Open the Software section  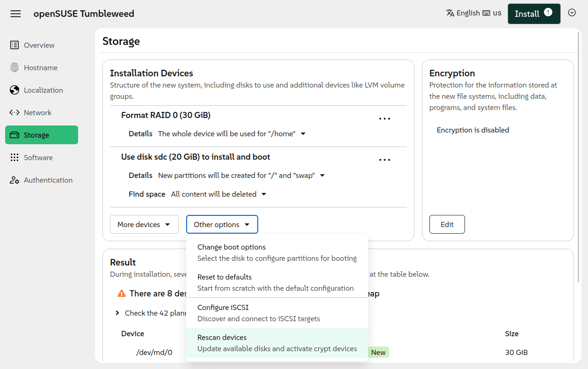[x=38, y=157]
